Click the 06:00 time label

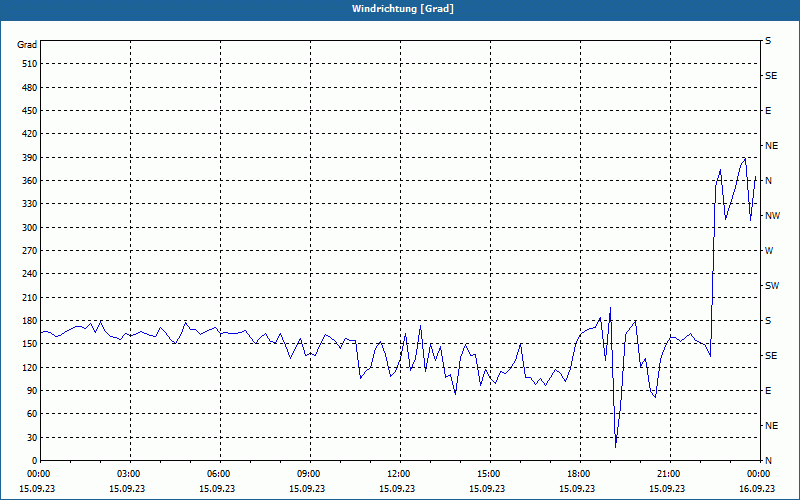coord(217,473)
